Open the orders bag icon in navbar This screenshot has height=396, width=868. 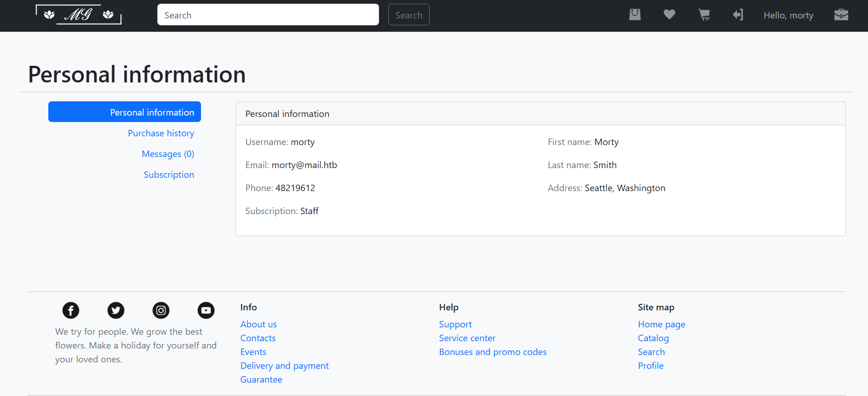(x=635, y=15)
